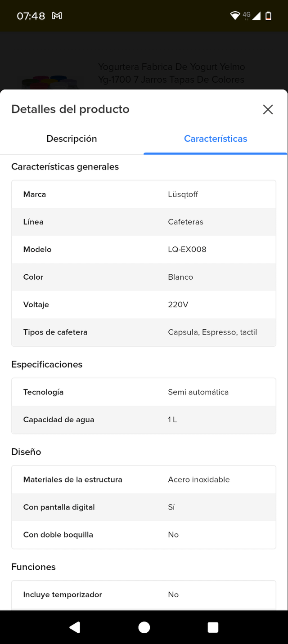Tap the Yogurtera product title

coord(171,73)
